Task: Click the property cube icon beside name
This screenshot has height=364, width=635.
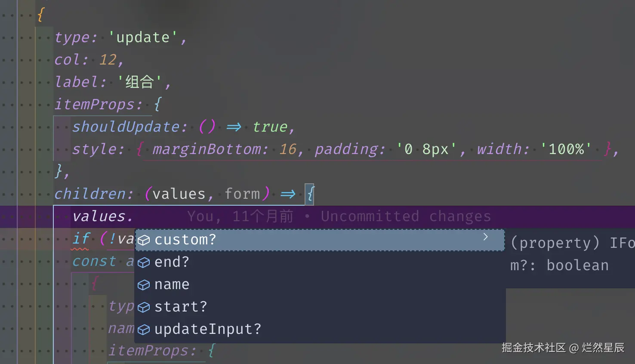Action: [144, 285]
